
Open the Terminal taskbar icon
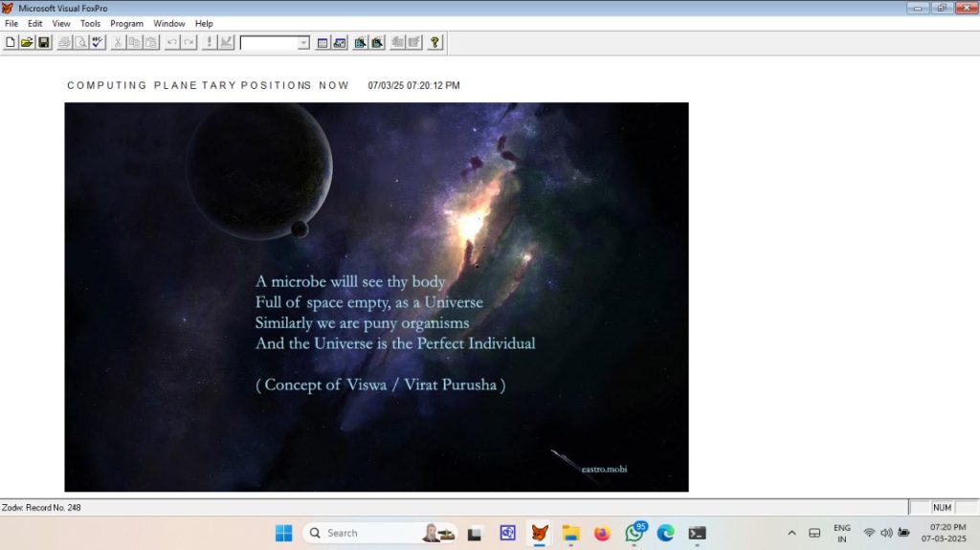[x=697, y=533]
